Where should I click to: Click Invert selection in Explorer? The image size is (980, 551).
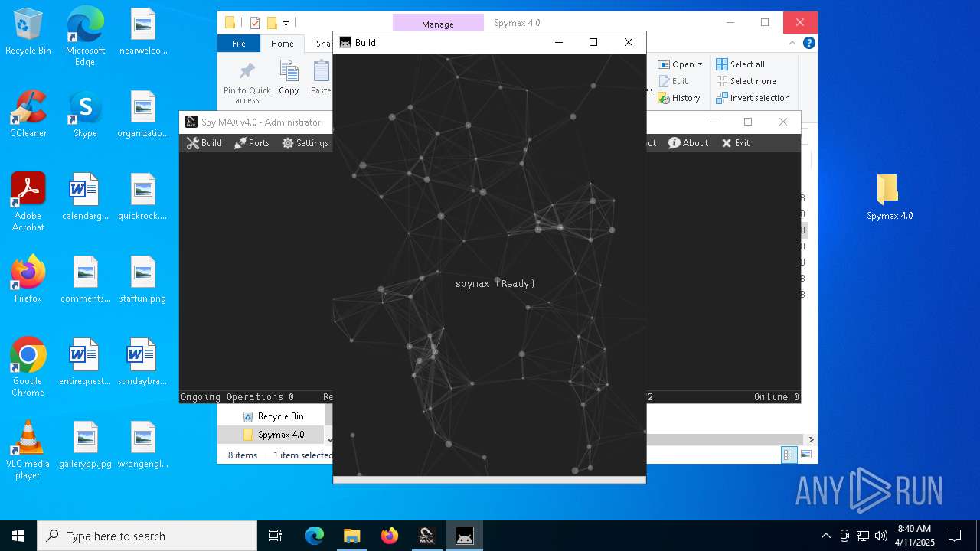click(x=753, y=98)
